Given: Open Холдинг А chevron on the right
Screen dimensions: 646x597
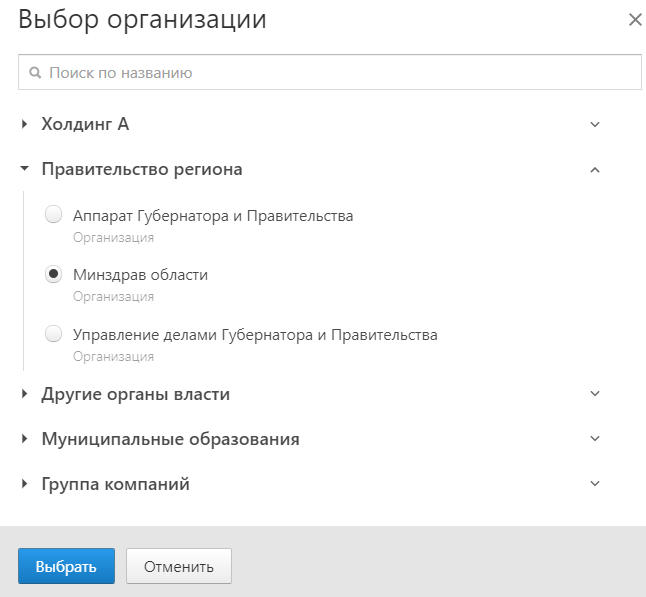Looking at the screenshot, I should click(595, 124).
